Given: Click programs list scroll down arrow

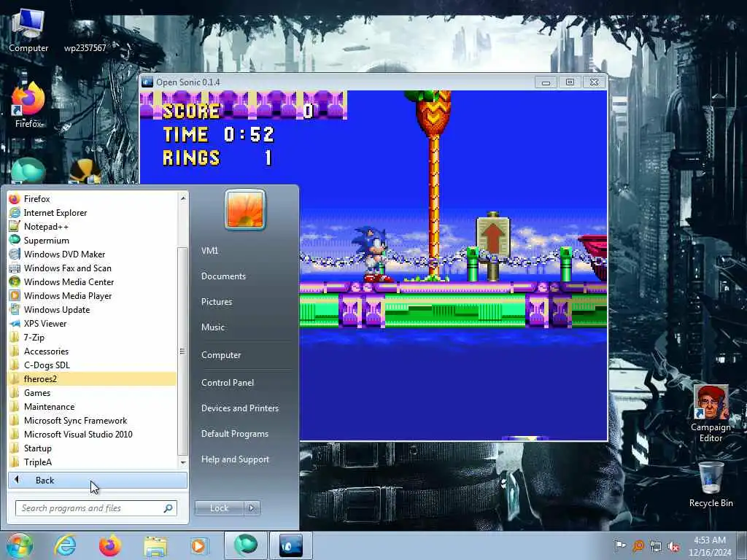Looking at the screenshot, I should coord(183,462).
